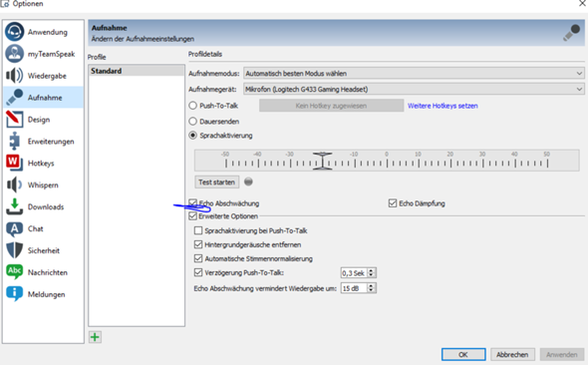This screenshot has width=588, height=365.
Task: Toggle the Echo Dämpfung checkbox
Action: tap(393, 203)
